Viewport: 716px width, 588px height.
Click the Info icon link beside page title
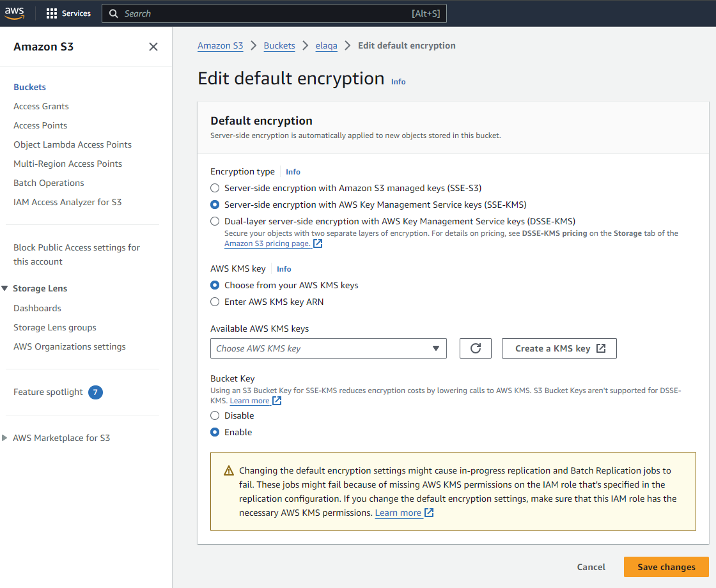[x=398, y=82]
